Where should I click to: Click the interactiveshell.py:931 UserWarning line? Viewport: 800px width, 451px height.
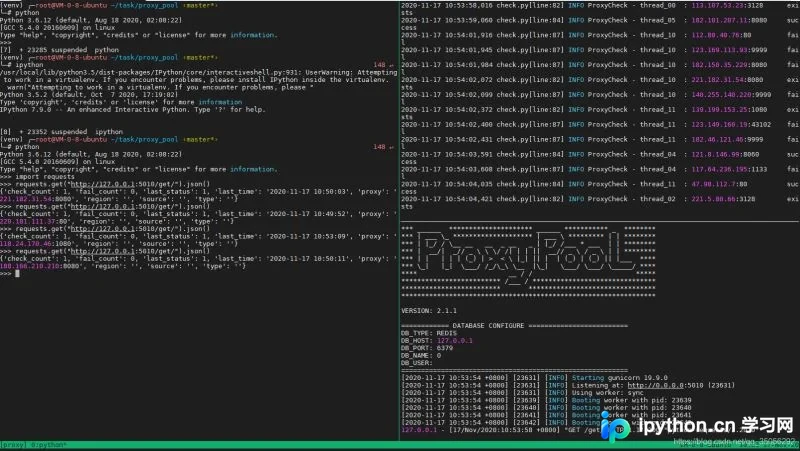point(198,72)
